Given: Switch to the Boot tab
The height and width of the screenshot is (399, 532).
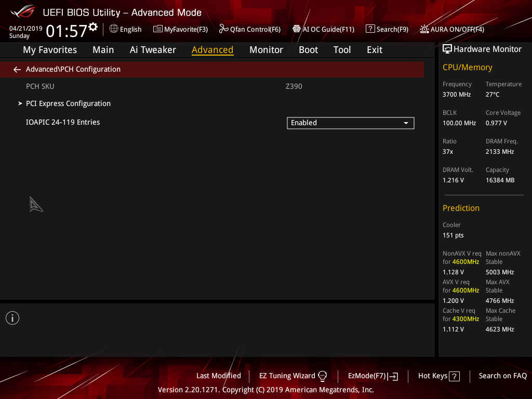Looking at the screenshot, I should click(x=309, y=50).
